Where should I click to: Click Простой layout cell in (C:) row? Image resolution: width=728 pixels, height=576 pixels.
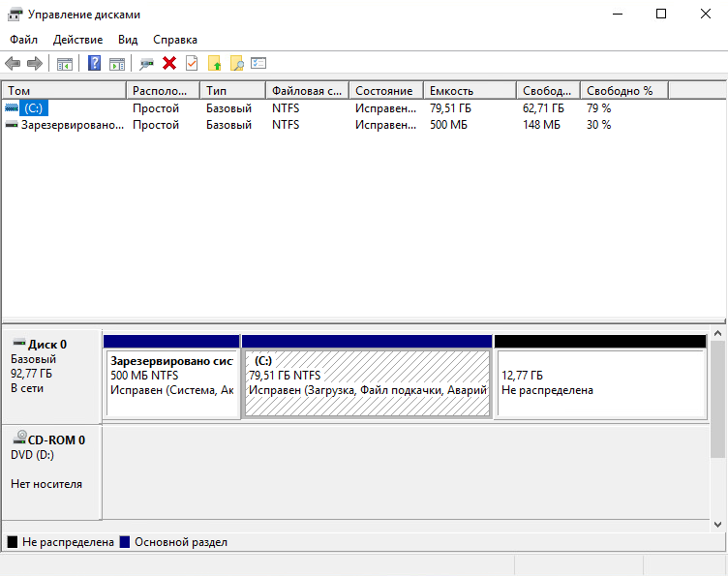[156, 108]
